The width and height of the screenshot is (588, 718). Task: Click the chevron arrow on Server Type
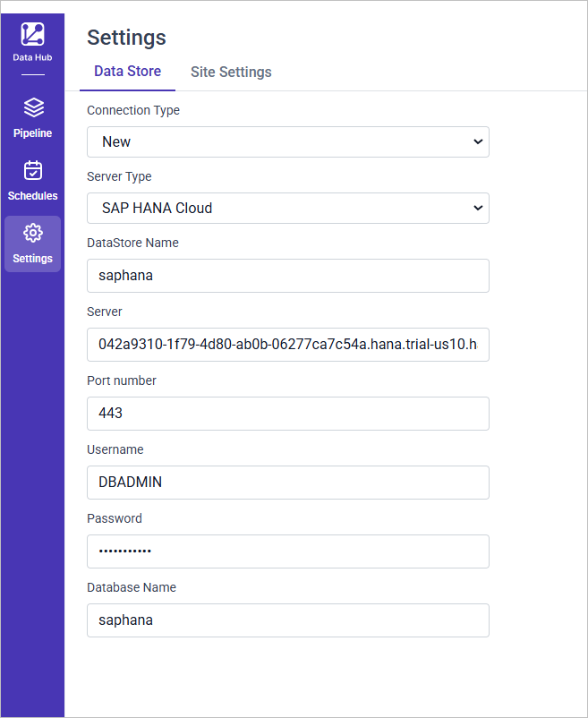coord(477,208)
